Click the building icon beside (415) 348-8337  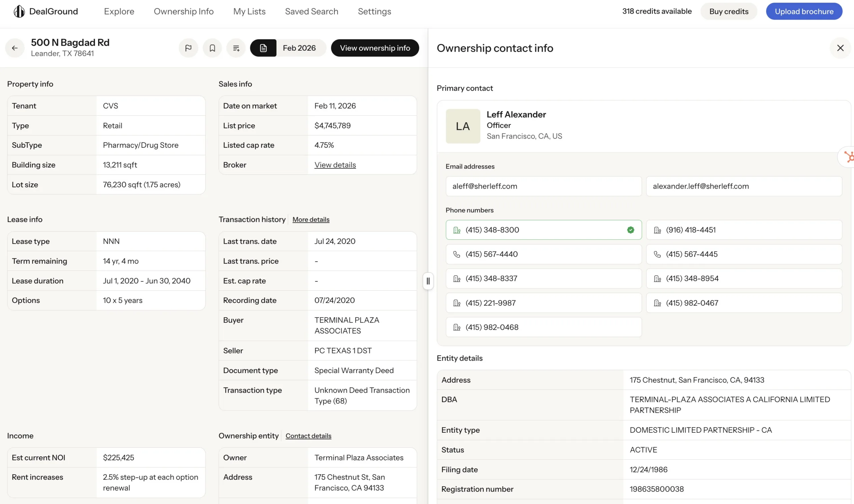tap(457, 278)
